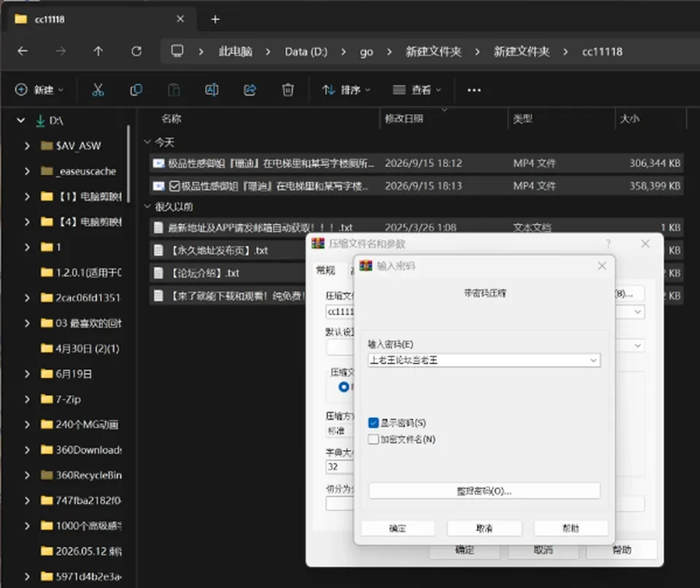Expand the 6月19日 folder node
Image resolution: width=700 pixels, height=588 pixels.
click(27, 374)
